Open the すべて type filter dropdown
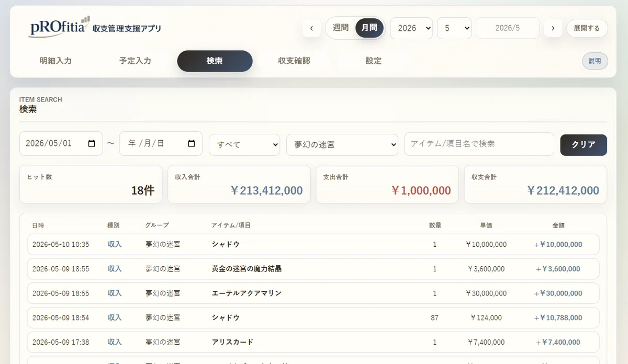Image resolution: width=628 pixels, height=364 pixels. coord(244,144)
